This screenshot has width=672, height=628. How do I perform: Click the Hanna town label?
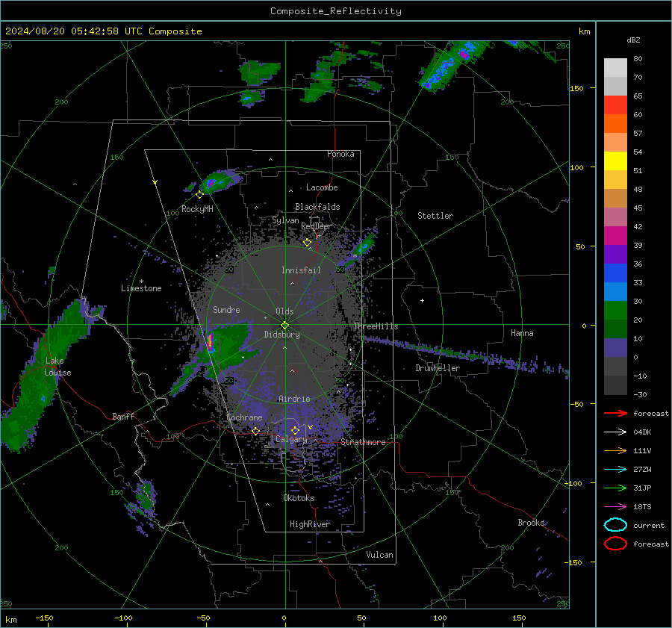pyautogui.click(x=522, y=333)
